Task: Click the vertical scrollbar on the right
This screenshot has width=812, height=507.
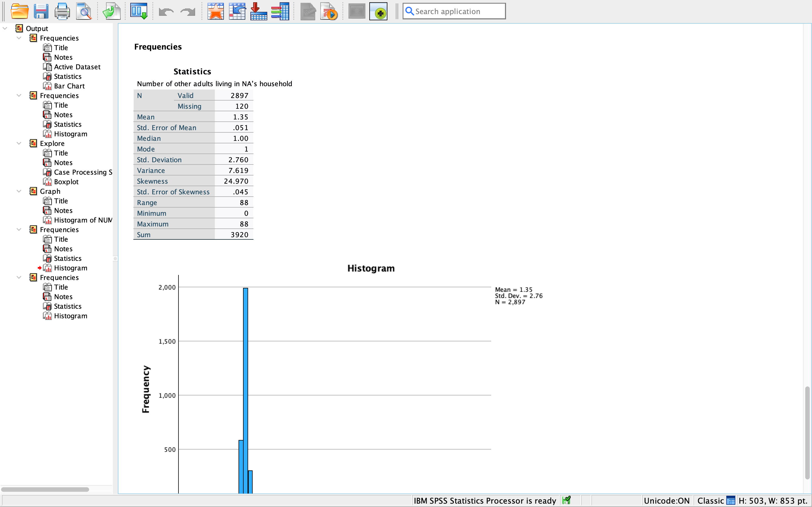Action: point(807,433)
